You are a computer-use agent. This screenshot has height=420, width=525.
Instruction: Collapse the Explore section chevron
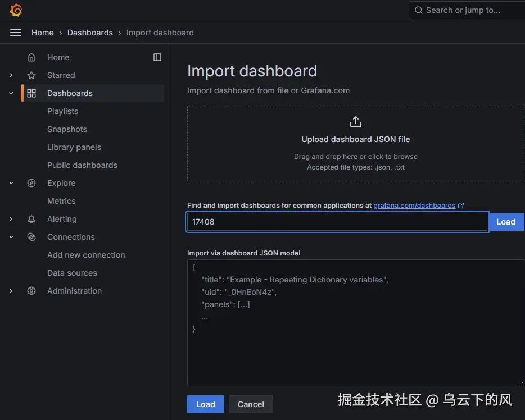pos(11,183)
